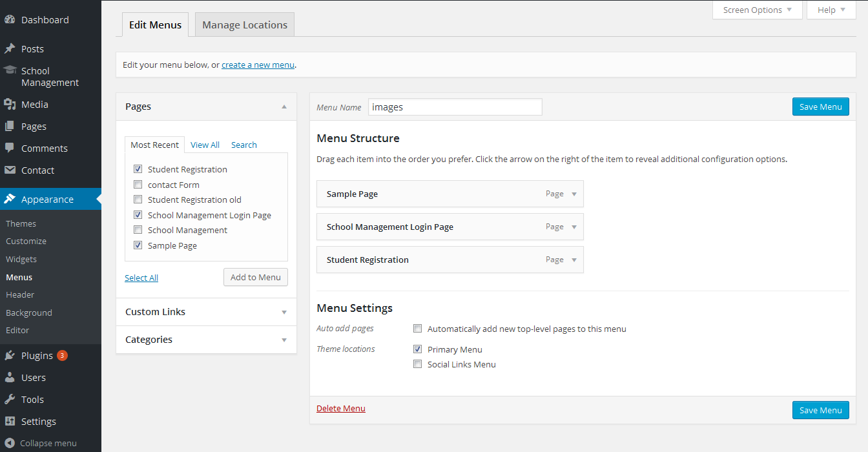Viewport: 868px width, 452px height.
Task: Check the Social Links Menu location
Action: pyautogui.click(x=417, y=364)
